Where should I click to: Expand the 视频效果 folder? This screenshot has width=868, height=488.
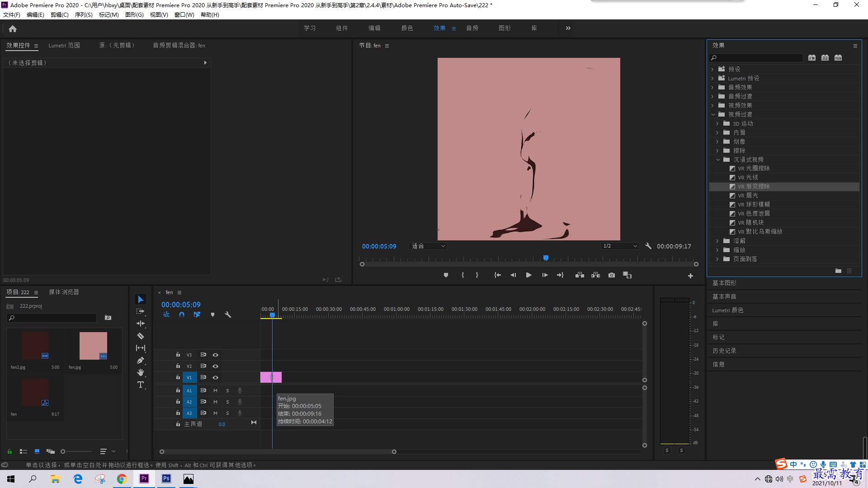click(712, 106)
